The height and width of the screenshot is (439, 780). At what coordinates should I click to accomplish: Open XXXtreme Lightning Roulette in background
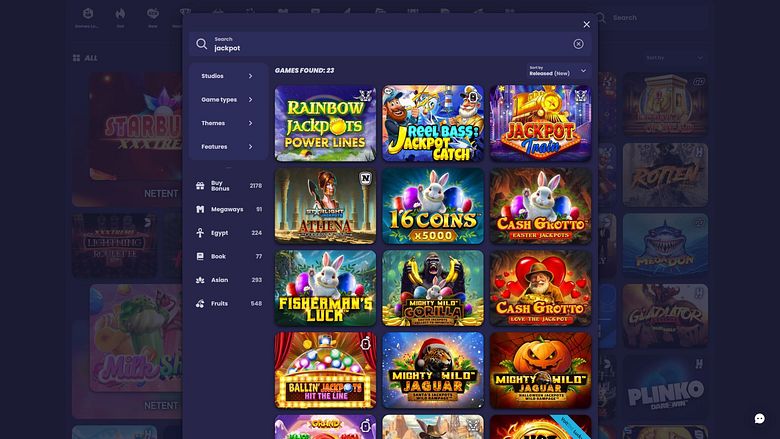click(114, 245)
